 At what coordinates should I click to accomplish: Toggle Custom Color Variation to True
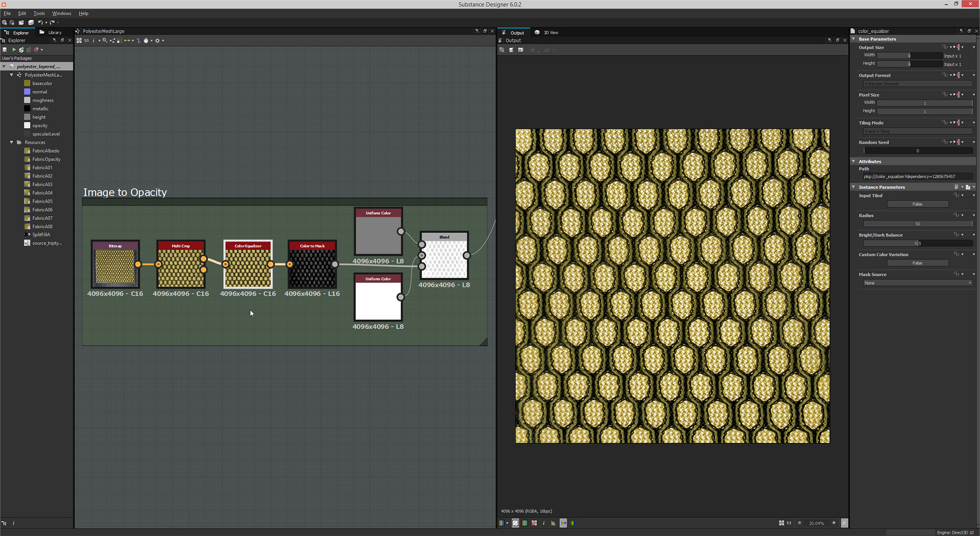[x=918, y=263]
